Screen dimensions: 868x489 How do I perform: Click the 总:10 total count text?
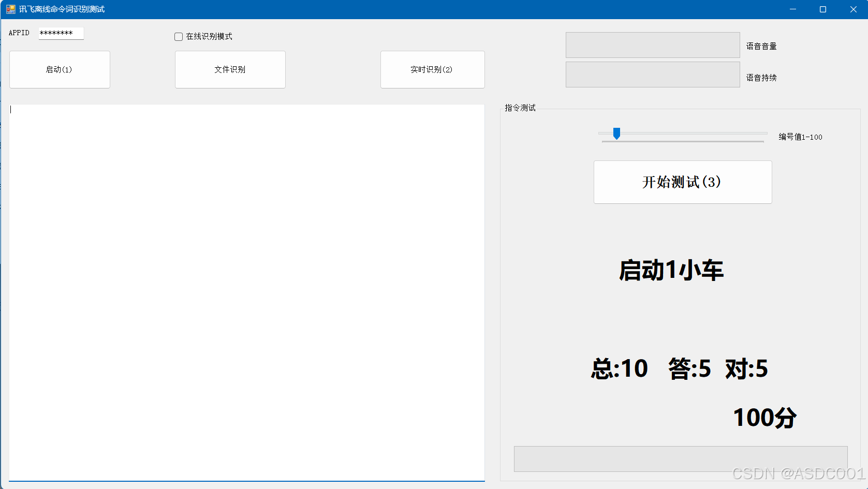click(620, 369)
